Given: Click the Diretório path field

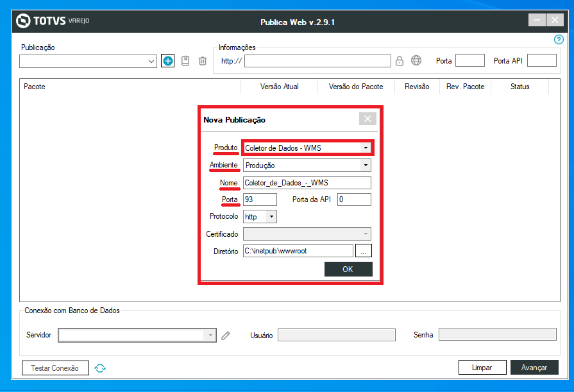Looking at the screenshot, I should coord(298,251).
